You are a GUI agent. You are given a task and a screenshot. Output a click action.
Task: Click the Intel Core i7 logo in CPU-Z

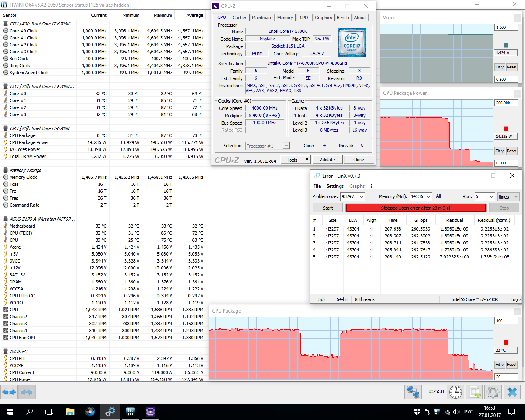[x=352, y=42]
